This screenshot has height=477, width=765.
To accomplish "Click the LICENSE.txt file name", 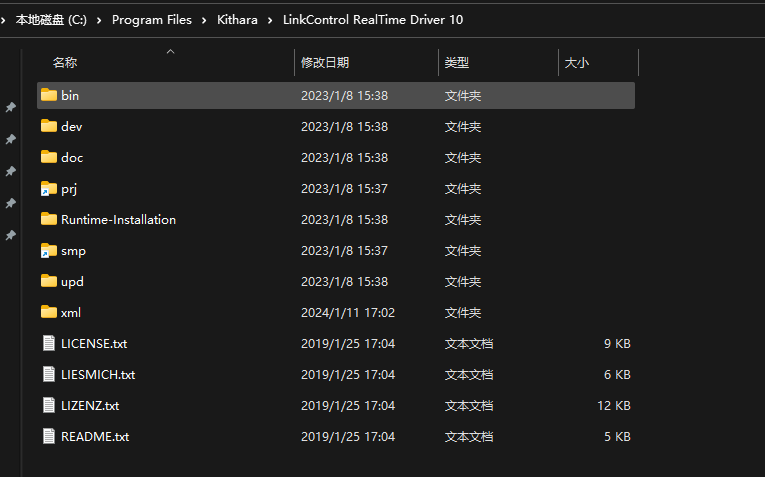I will point(94,344).
